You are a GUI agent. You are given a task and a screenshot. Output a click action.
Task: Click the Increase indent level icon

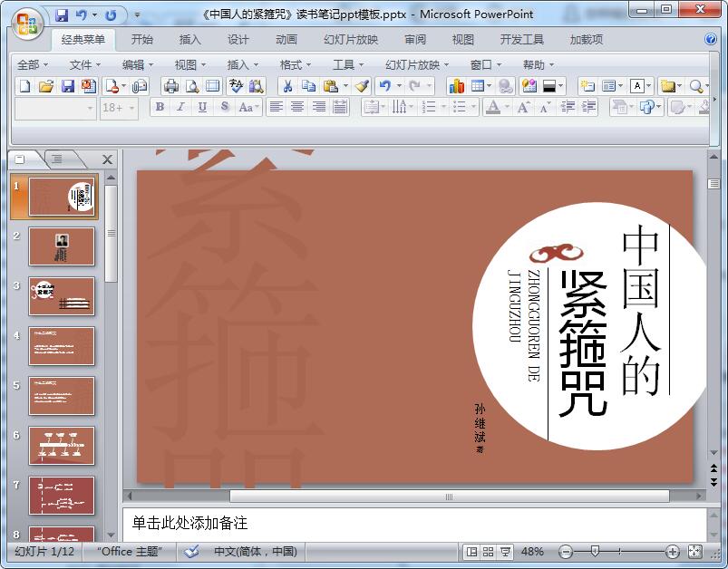tap(588, 107)
